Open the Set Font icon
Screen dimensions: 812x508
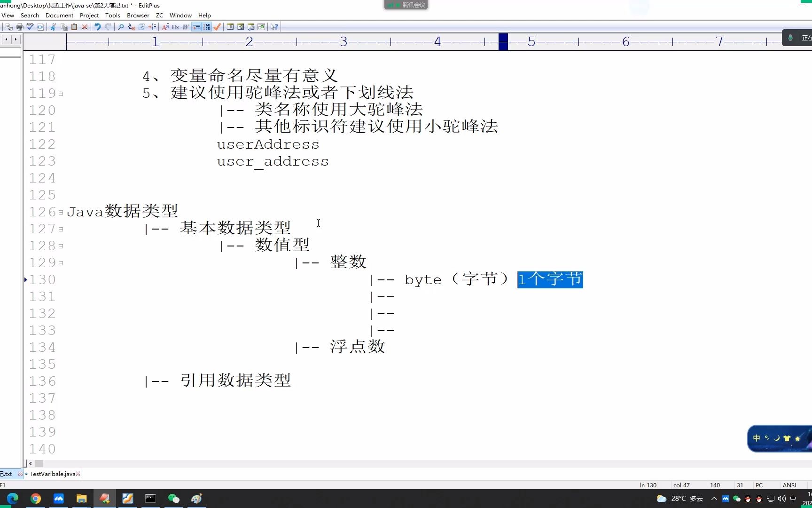[165, 27]
